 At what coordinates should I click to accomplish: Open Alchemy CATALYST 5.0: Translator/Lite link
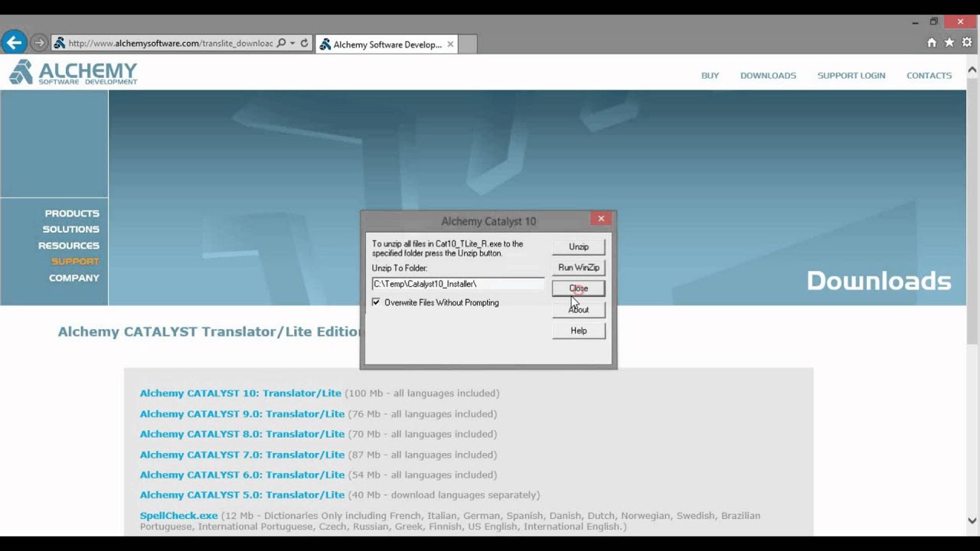[x=242, y=495]
